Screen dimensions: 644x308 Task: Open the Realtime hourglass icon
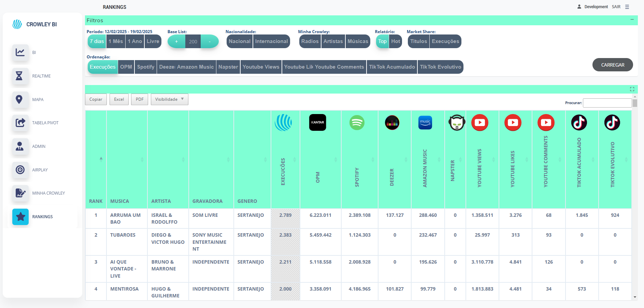(20, 76)
